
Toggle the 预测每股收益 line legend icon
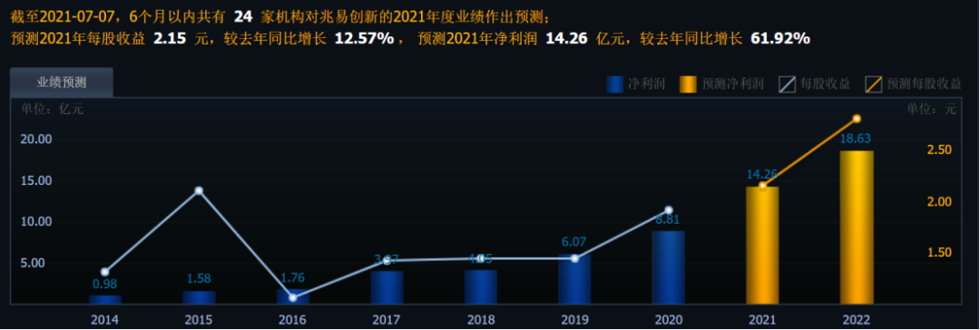874,84
